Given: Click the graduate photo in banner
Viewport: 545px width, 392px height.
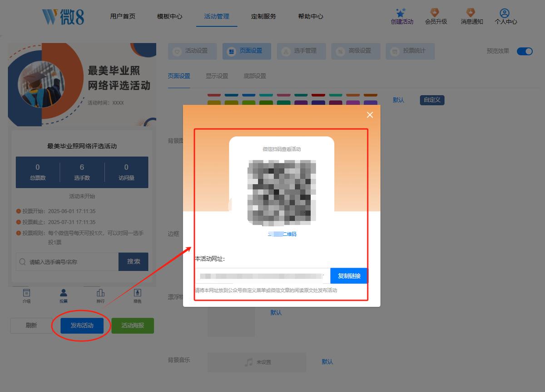Looking at the screenshot, I should click(x=41, y=84).
